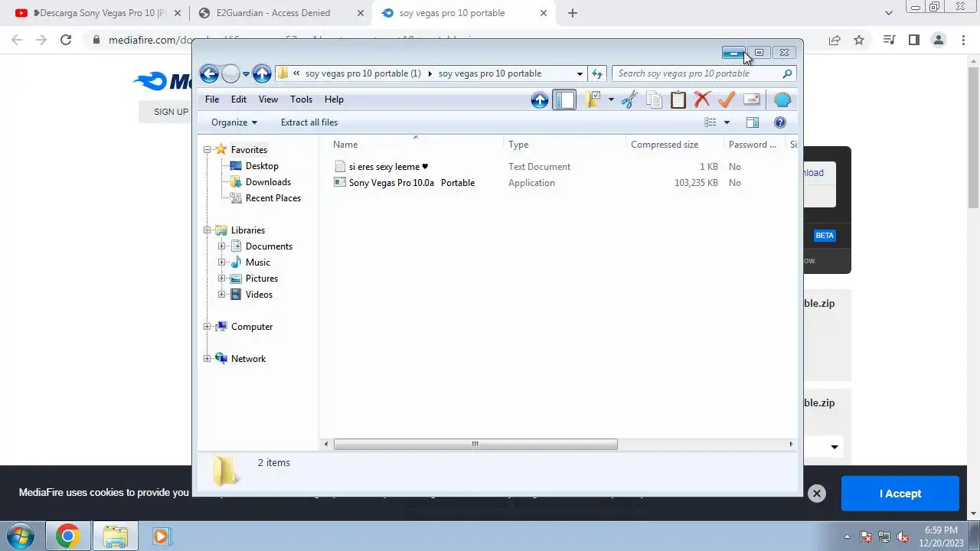
Task: Click the horizontal scrollbar in file list
Action: pyautogui.click(x=475, y=444)
